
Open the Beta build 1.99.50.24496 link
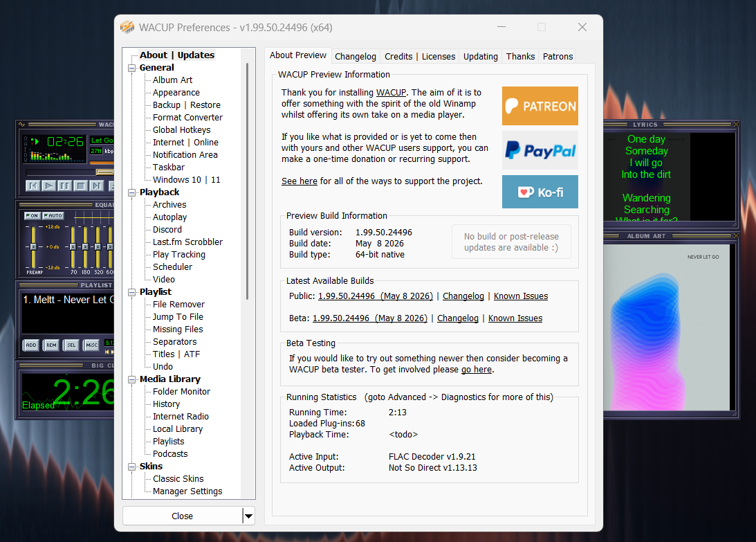coord(370,318)
